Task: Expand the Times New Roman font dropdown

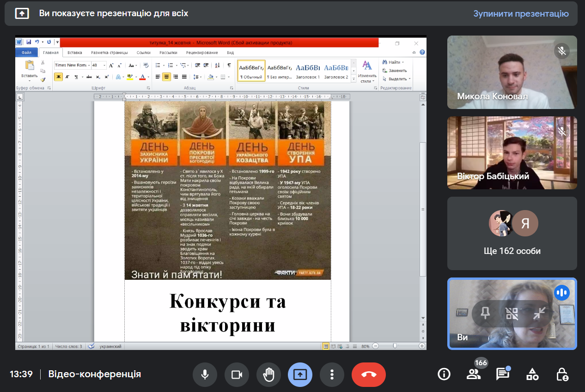Action: coord(89,65)
